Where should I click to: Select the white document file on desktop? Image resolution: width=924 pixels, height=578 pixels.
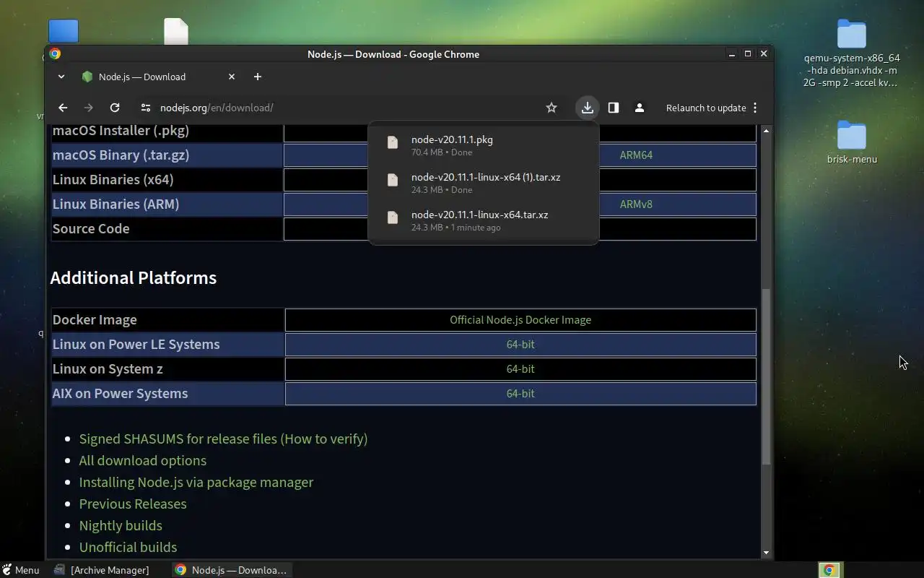(x=176, y=32)
